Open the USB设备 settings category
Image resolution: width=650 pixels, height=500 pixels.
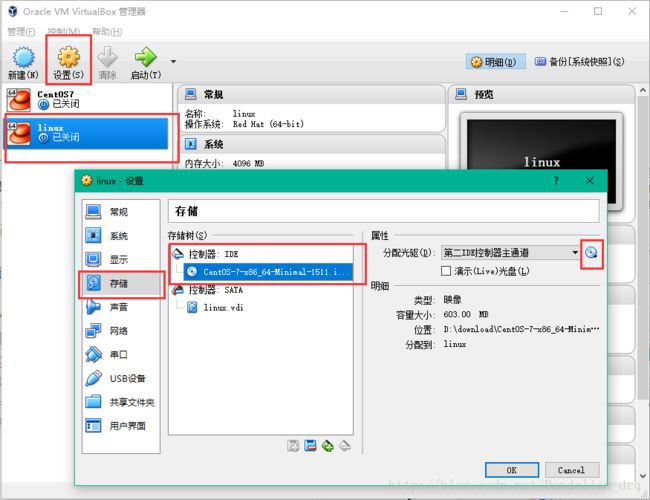(x=121, y=378)
